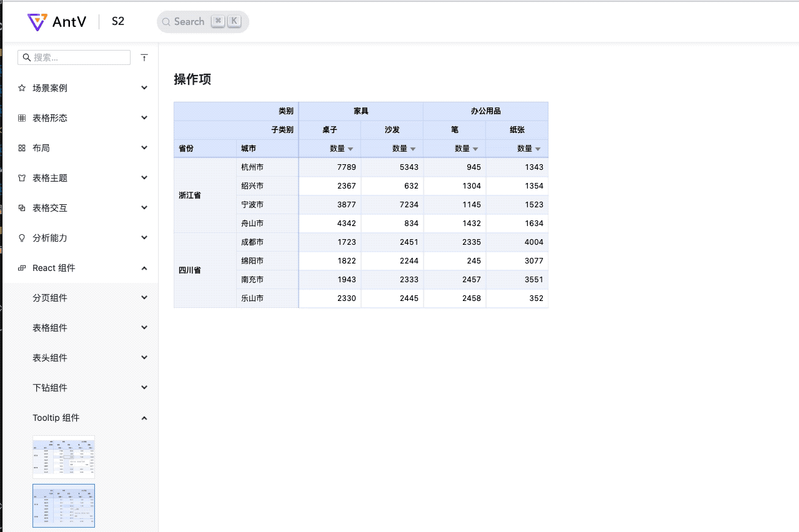
Task: Click the AntV logo in the header
Action: tap(37, 21)
